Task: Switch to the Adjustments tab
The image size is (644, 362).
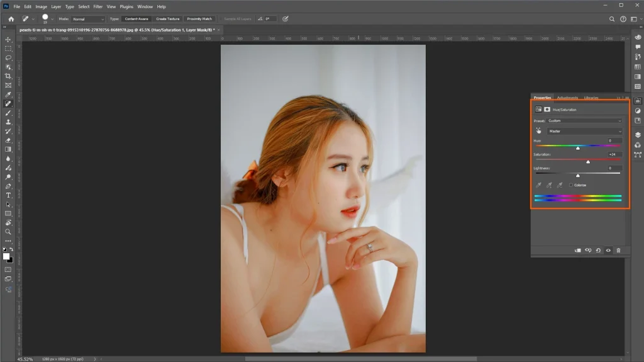Action: coord(568,98)
